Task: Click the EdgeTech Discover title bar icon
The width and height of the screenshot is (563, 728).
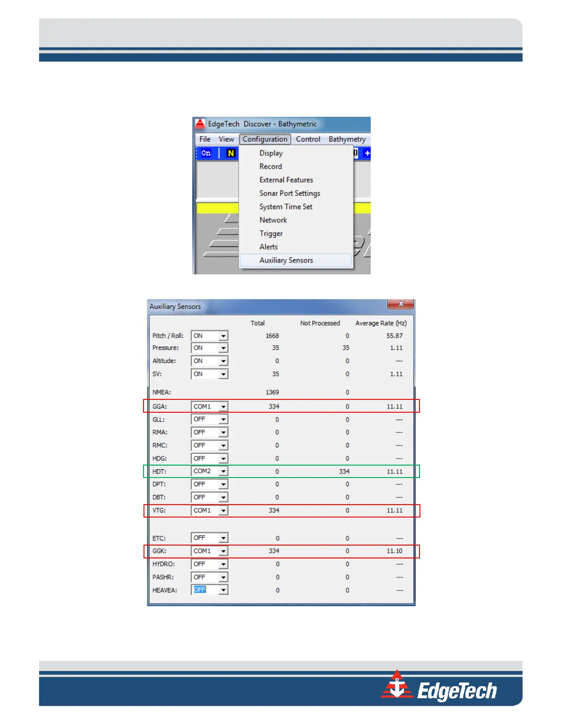Action: [200, 124]
